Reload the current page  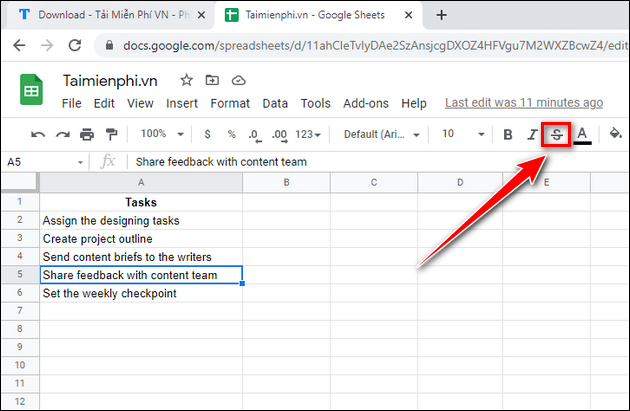pos(75,45)
